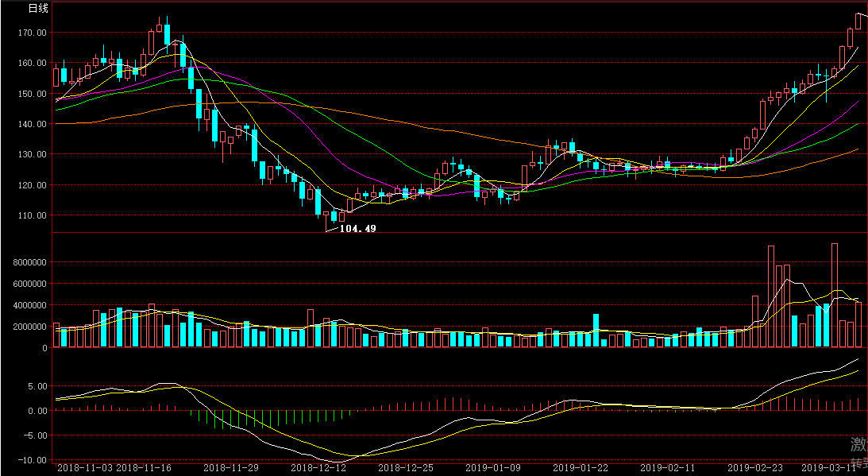868x476 pixels.
Task: Pick the 2018-12-25 date label
Action: pos(406,468)
